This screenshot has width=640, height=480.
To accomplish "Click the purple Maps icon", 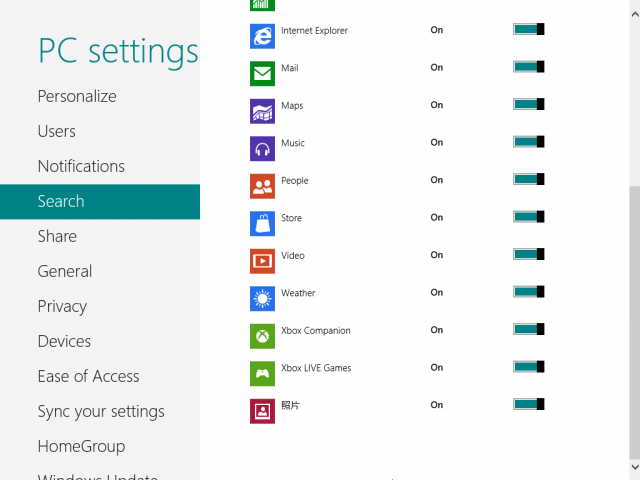I will tap(262, 111).
